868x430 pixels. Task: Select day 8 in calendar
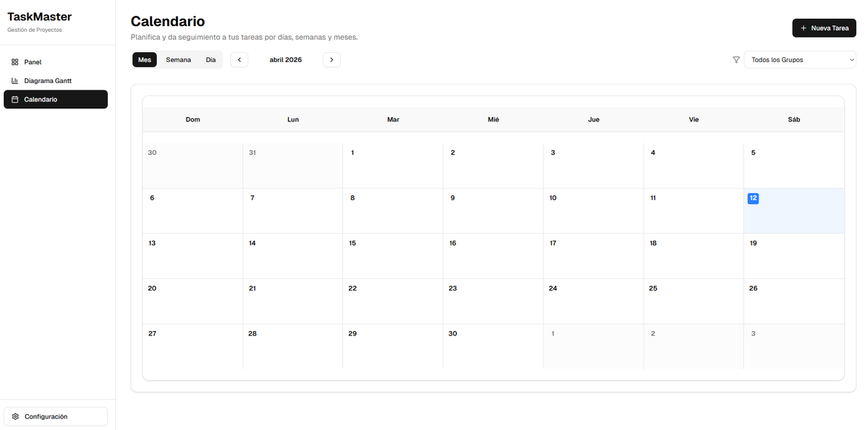pyautogui.click(x=393, y=210)
